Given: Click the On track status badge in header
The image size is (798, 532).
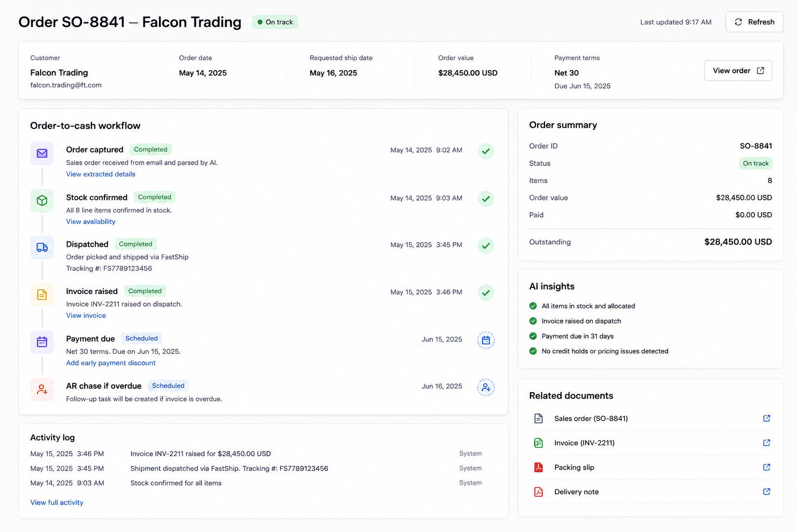Looking at the screenshot, I should tap(275, 22).
